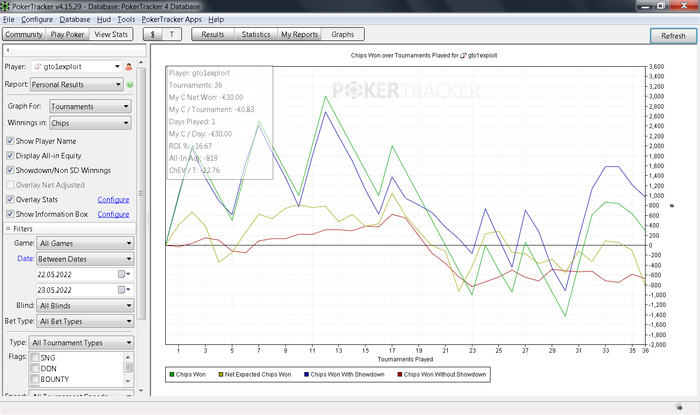This screenshot has width=700, height=415.
Task: Switch to the Graphs tab
Action: pyautogui.click(x=342, y=34)
